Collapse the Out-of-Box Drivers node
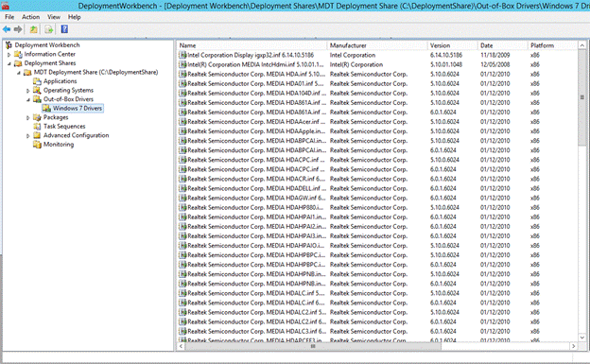The image size is (590, 364). (x=27, y=100)
